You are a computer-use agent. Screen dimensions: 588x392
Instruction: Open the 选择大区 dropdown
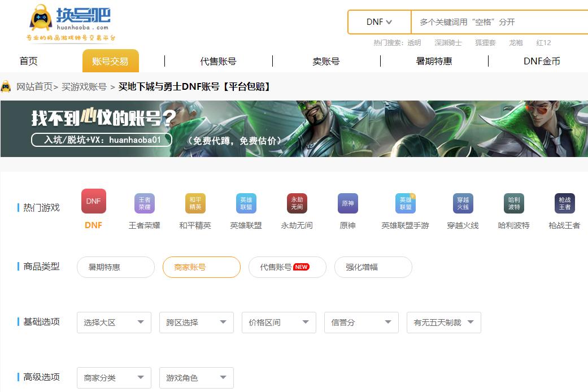coord(114,322)
